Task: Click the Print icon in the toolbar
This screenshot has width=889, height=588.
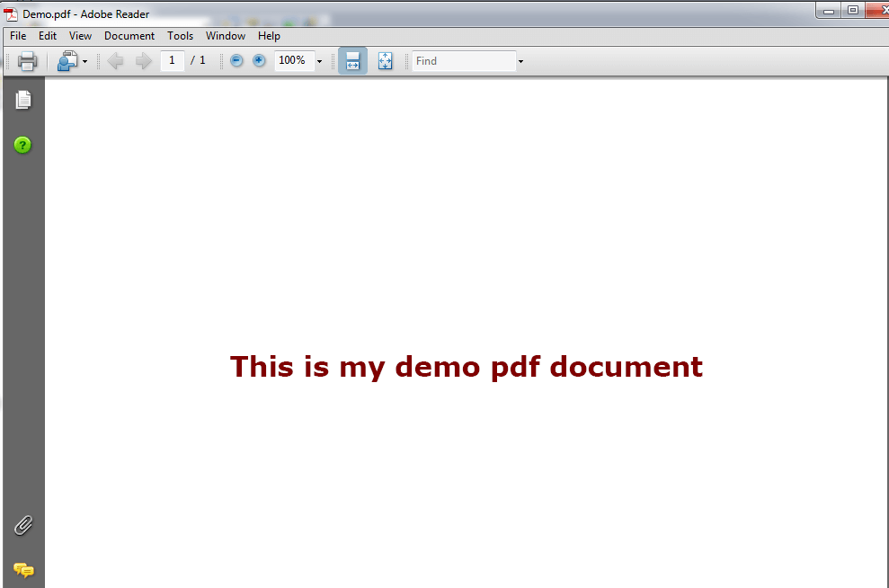Action: 27,61
